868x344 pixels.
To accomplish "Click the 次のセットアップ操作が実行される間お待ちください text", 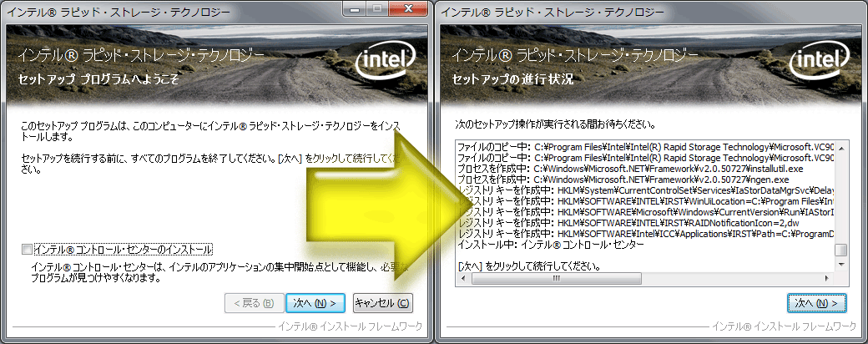I will click(556, 124).
